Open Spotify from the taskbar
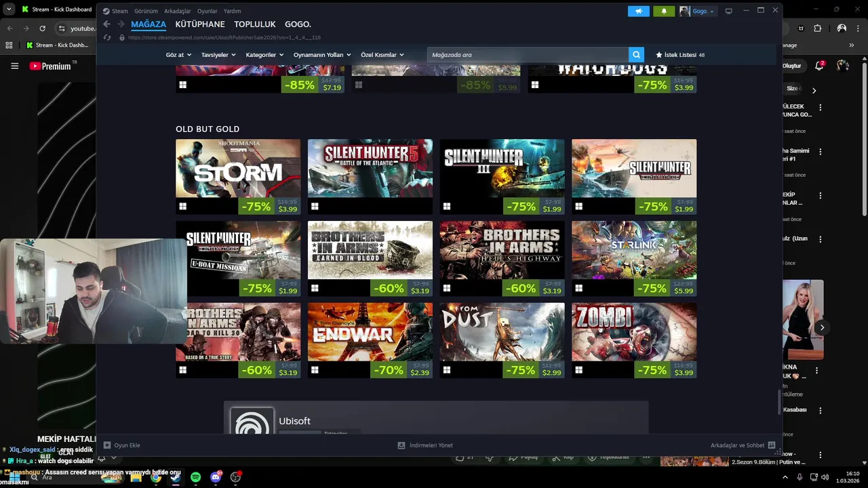The height and width of the screenshot is (488, 868). [x=195, y=477]
